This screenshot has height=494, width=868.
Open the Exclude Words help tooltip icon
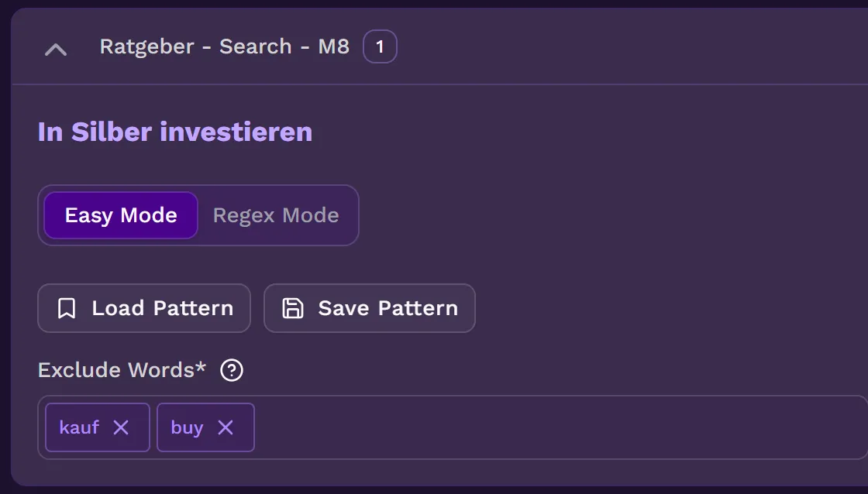tap(232, 371)
